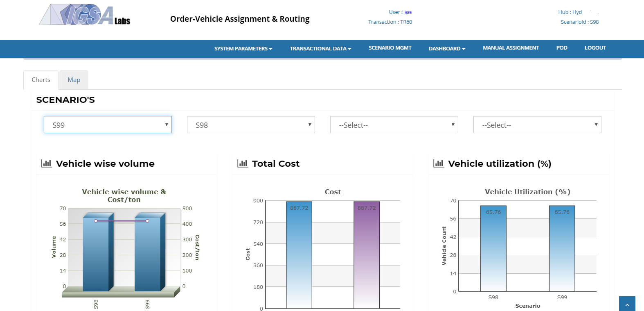644x311 pixels.
Task: Click the Vehicle utilization chart icon
Action: [439, 163]
